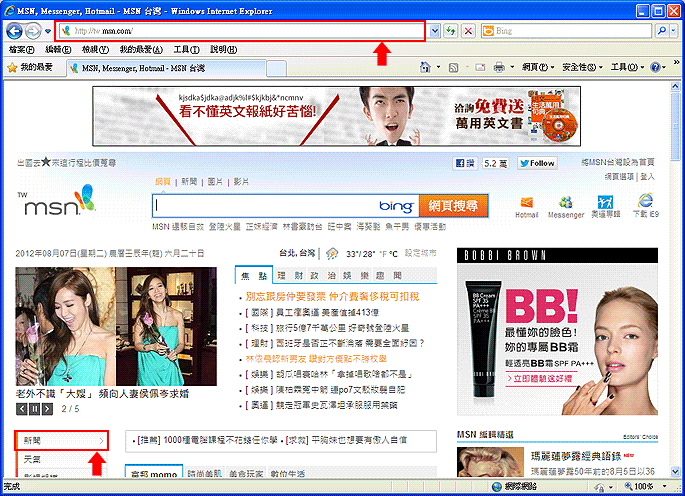Click the slideshow photo of woman in green dress
685x496 pixels.
click(116, 326)
